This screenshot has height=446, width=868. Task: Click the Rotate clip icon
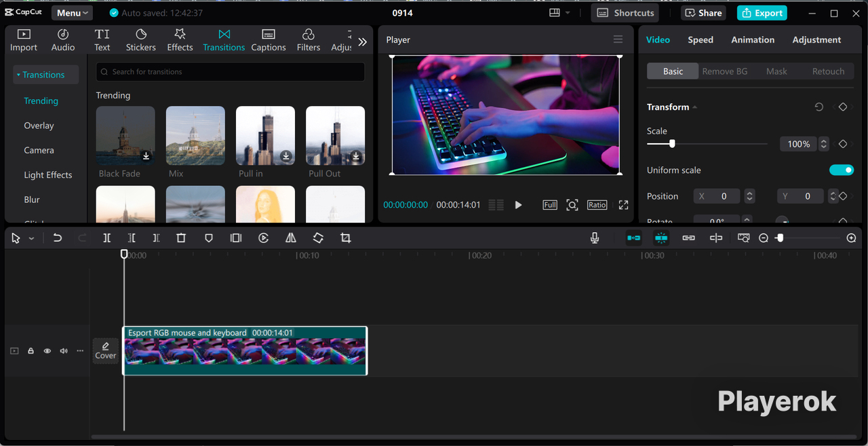click(x=318, y=238)
